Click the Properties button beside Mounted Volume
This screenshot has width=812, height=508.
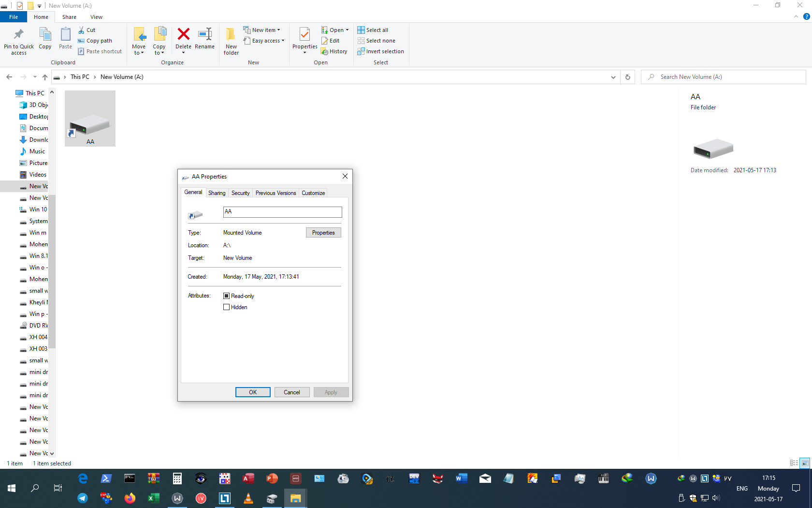(x=323, y=233)
